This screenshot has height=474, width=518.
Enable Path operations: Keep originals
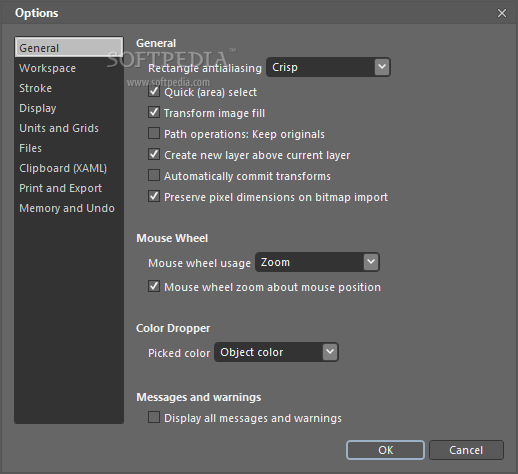[154, 133]
